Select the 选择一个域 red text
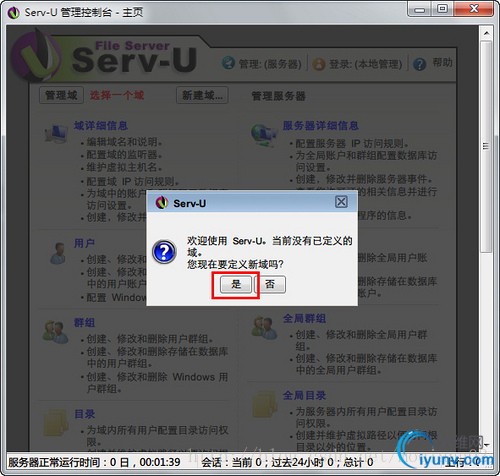This screenshot has height=476, width=500. tap(117, 96)
